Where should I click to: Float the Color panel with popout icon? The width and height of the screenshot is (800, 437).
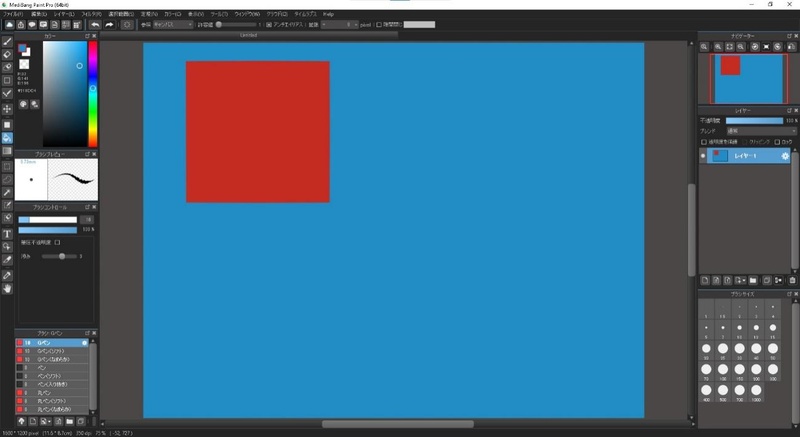click(x=87, y=36)
